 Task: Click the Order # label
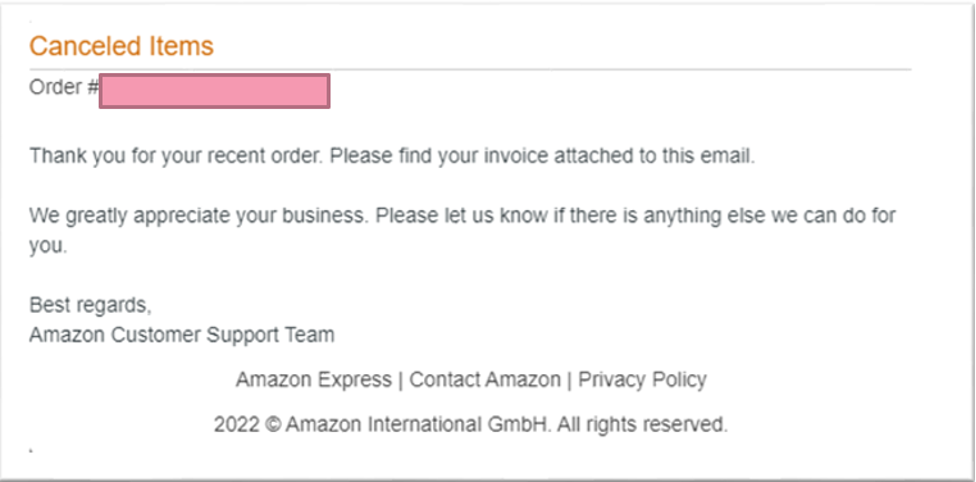64,88
